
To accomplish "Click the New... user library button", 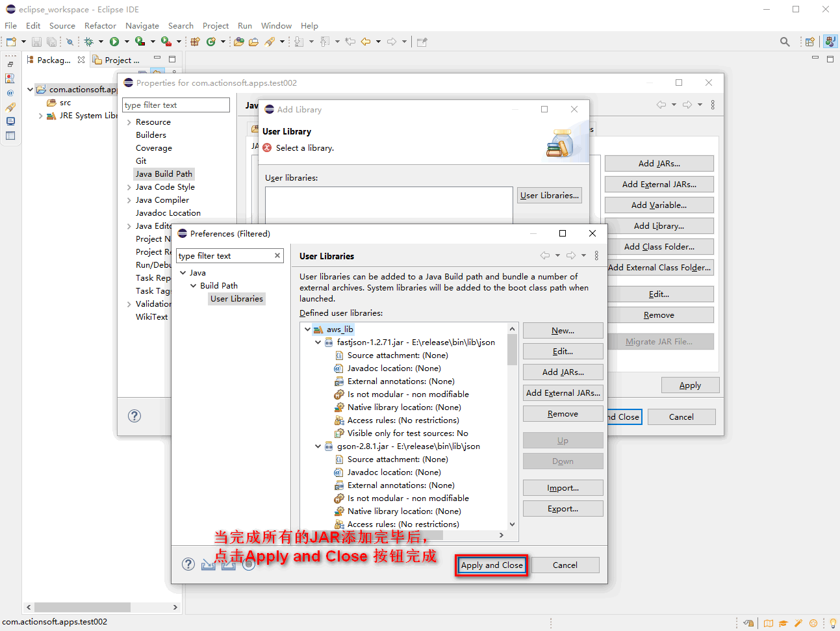I will click(x=563, y=331).
